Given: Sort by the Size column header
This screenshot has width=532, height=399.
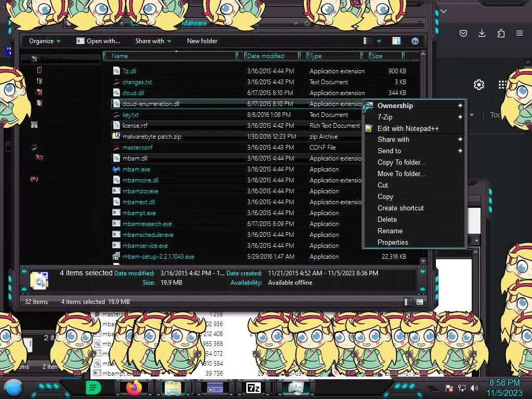Looking at the screenshot, I should (387, 56).
